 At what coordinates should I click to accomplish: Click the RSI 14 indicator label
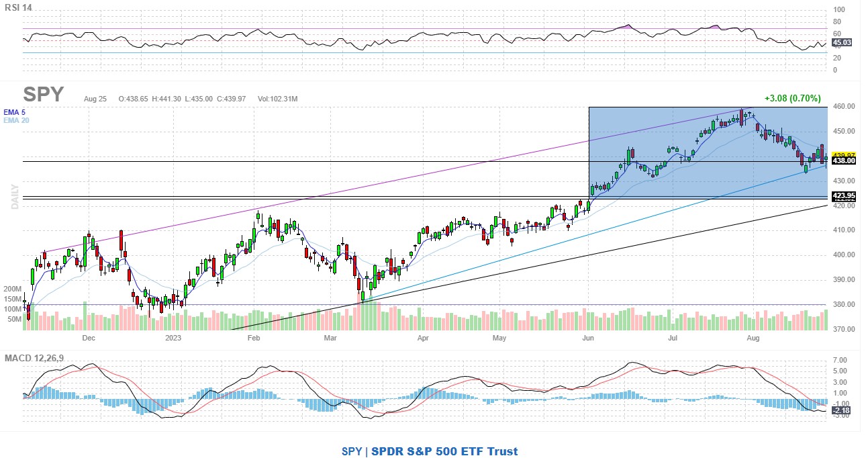point(17,7)
